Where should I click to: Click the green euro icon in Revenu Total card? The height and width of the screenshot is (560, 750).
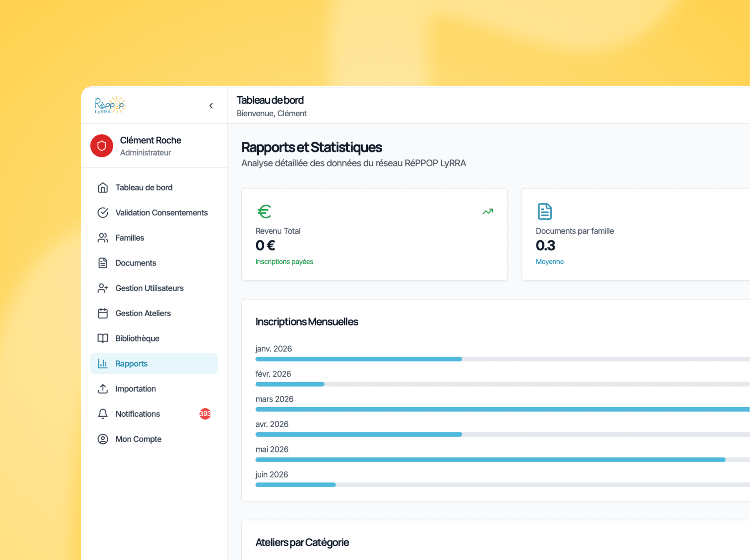coord(264,212)
